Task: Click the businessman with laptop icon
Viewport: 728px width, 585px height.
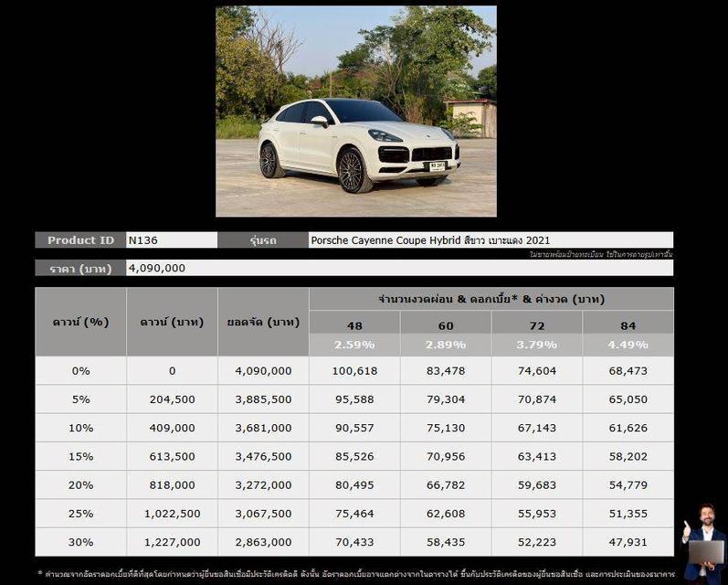Action: click(703, 541)
